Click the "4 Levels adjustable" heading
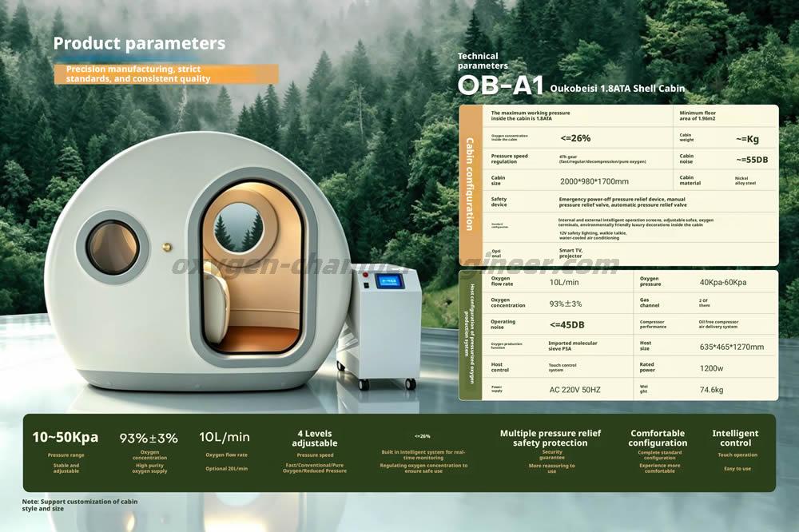 click(x=314, y=439)
